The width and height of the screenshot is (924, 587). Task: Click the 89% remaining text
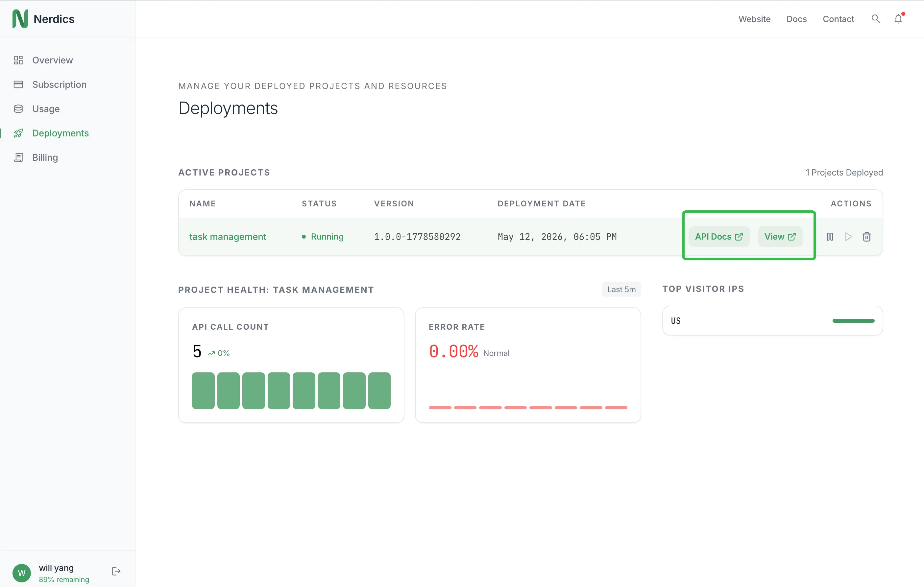coord(64,580)
